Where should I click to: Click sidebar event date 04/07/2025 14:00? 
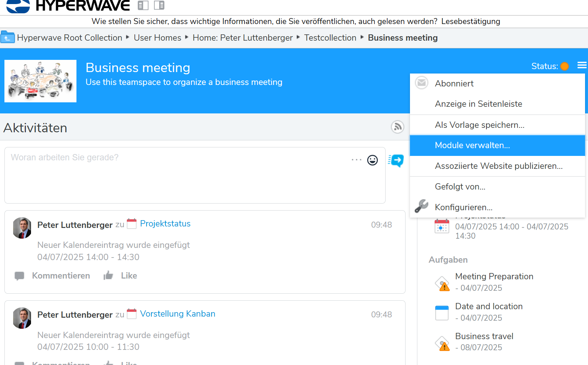click(512, 231)
